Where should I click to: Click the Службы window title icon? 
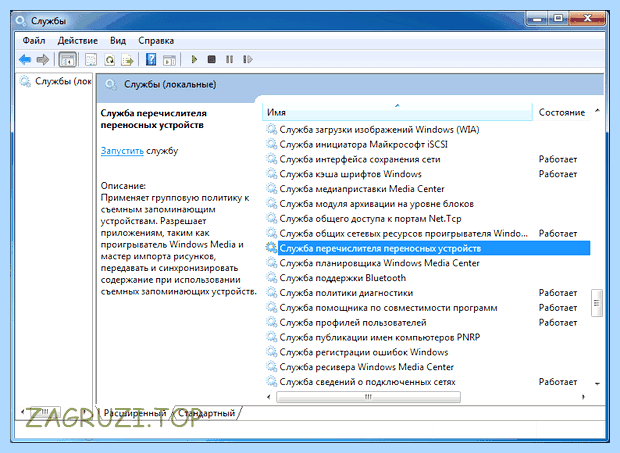(20, 21)
